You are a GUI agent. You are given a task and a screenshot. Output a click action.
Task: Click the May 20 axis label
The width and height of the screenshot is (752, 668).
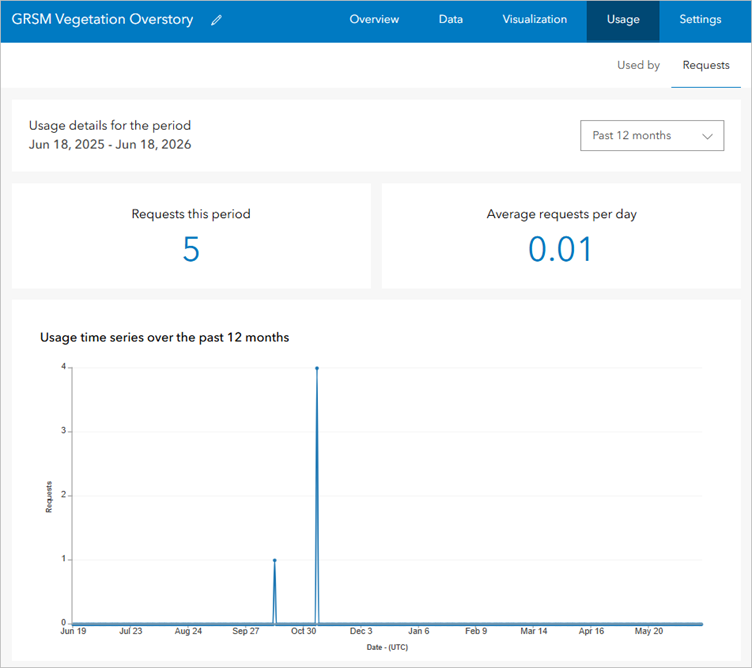649,631
